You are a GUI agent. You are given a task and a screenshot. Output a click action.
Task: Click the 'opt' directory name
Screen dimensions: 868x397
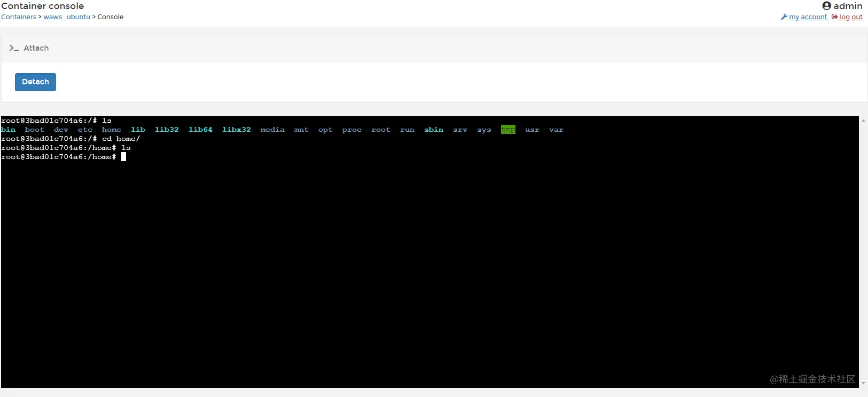325,130
